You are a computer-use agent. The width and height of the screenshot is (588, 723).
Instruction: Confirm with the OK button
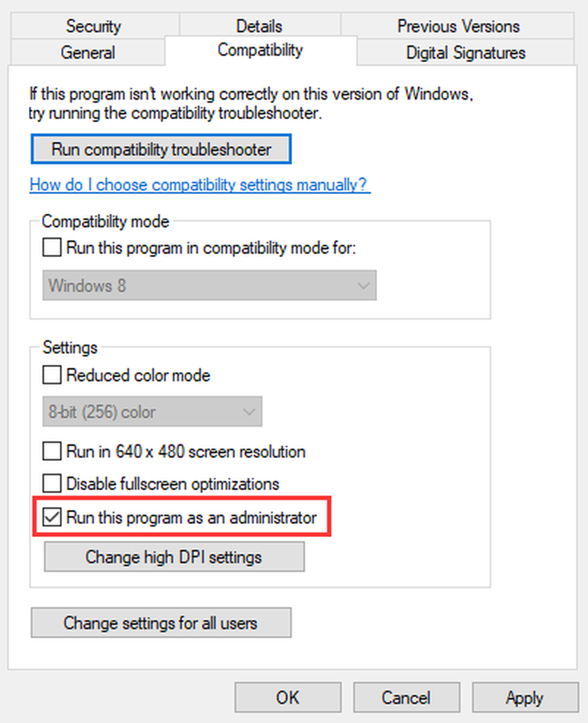288,698
